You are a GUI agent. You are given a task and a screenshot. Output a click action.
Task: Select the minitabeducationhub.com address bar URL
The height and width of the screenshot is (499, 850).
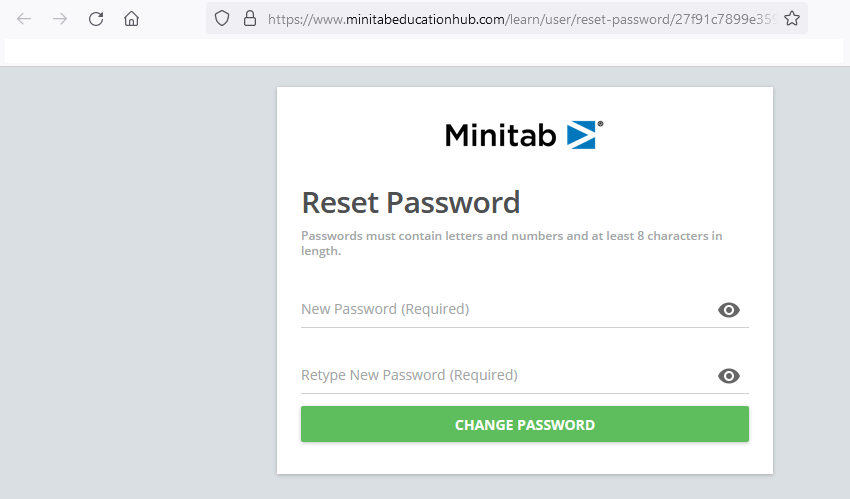[x=522, y=19]
